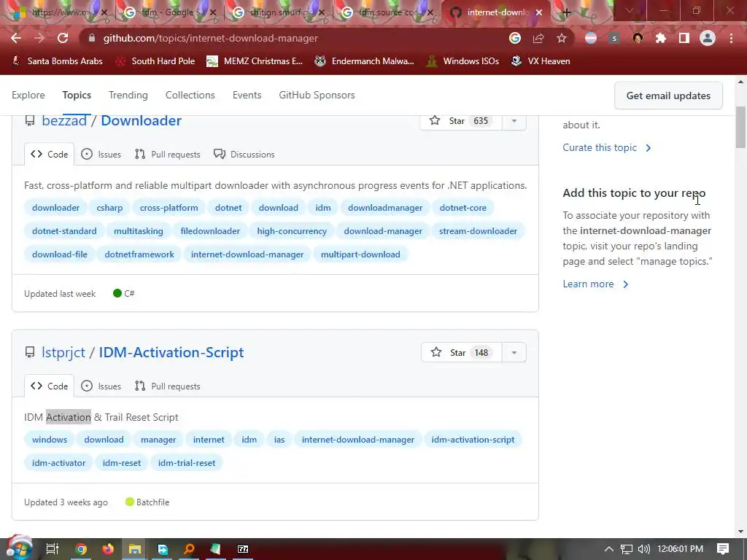Expand the Downloader star list dropdown

coord(514,120)
